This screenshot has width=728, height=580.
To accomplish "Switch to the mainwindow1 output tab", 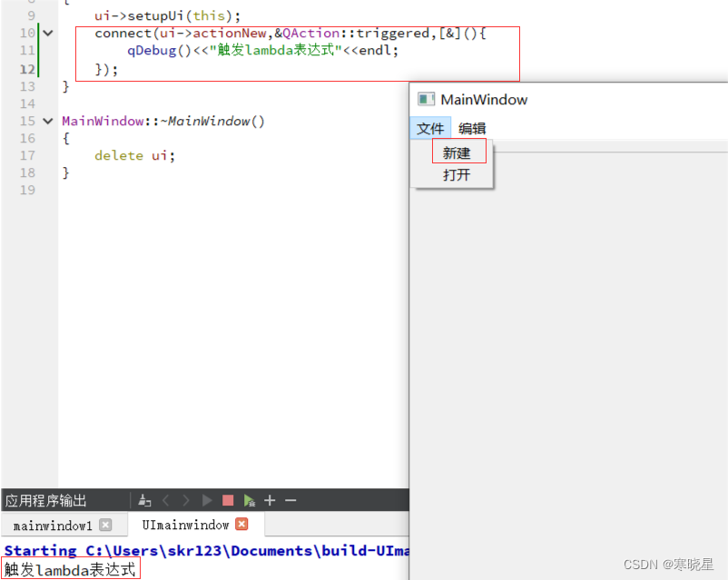I will click(53, 526).
